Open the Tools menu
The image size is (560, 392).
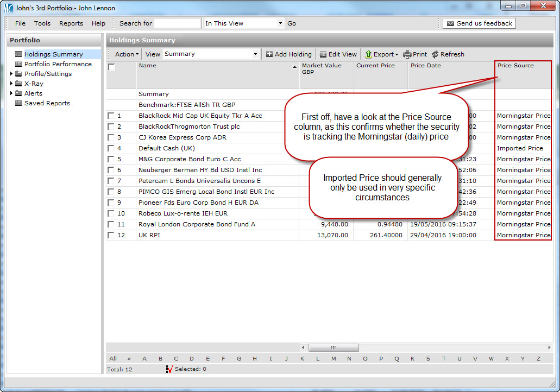tap(42, 23)
